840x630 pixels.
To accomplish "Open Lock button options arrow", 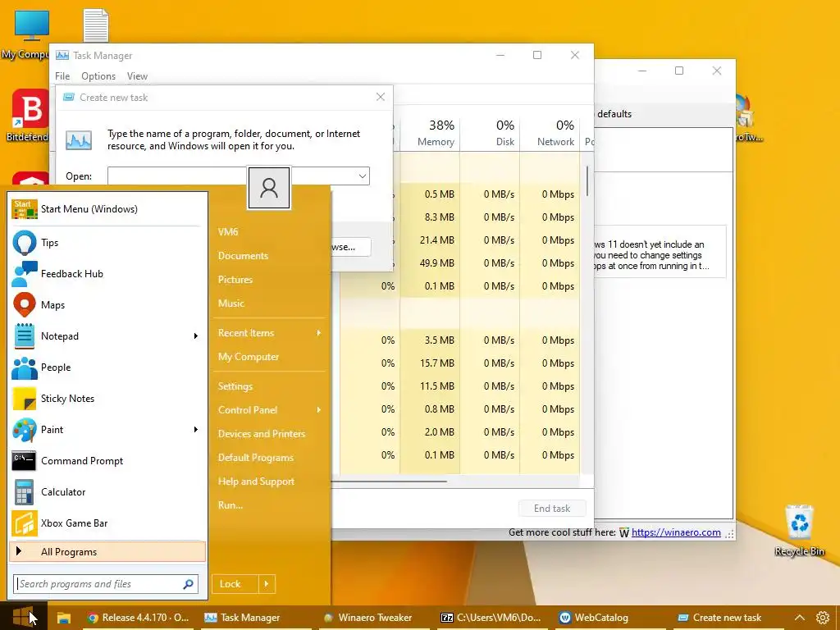I will click(x=267, y=584).
